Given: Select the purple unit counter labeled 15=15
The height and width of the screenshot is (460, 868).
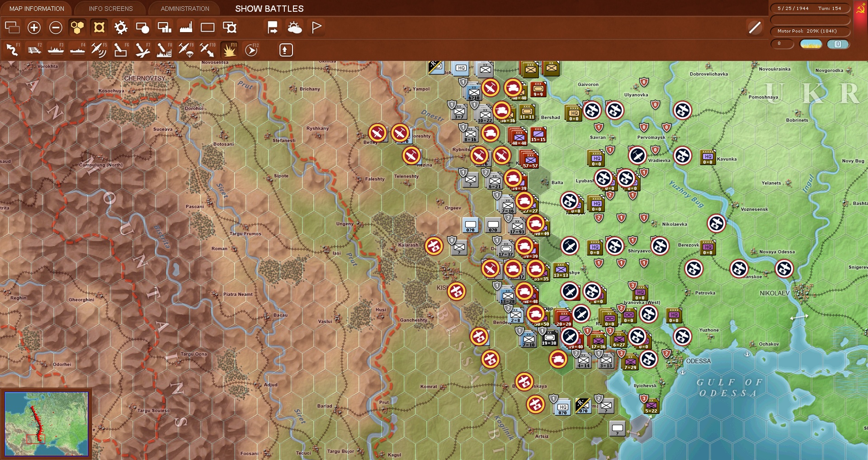Looking at the screenshot, I should point(538,135).
